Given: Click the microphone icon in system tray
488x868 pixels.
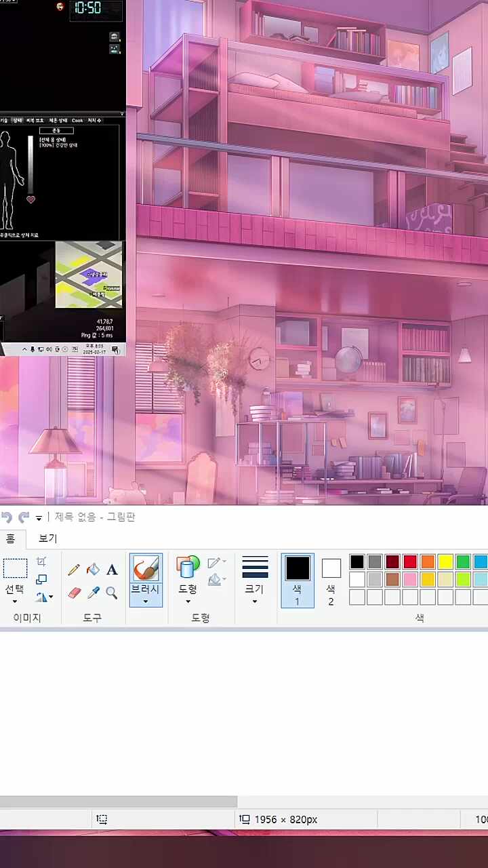Looking at the screenshot, I should pos(33,349).
